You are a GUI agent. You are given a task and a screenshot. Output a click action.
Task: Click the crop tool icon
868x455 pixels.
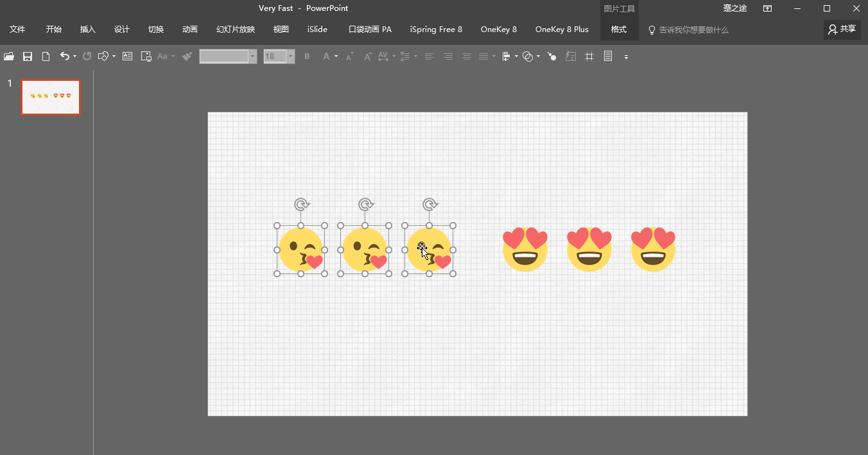pos(589,56)
